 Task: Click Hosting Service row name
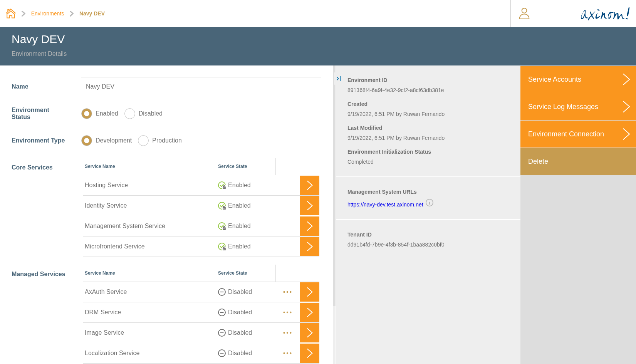tap(106, 185)
